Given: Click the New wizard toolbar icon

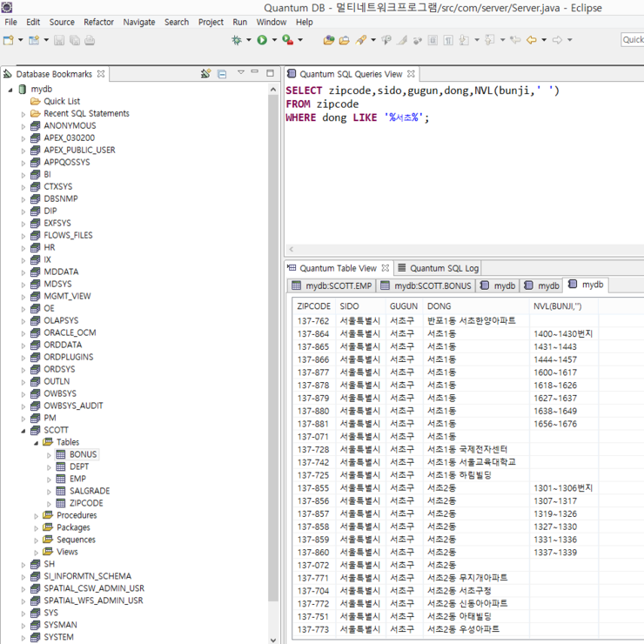Looking at the screenshot, I should click(x=9, y=40).
